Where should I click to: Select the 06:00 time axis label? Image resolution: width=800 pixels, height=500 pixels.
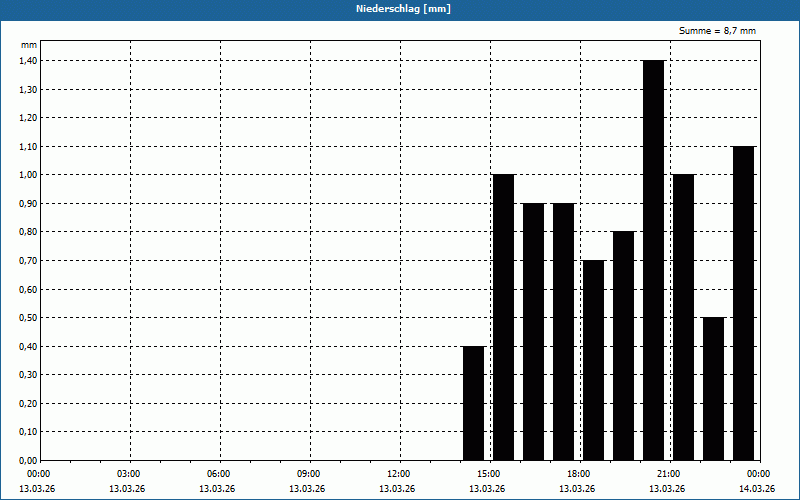coord(219,473)
